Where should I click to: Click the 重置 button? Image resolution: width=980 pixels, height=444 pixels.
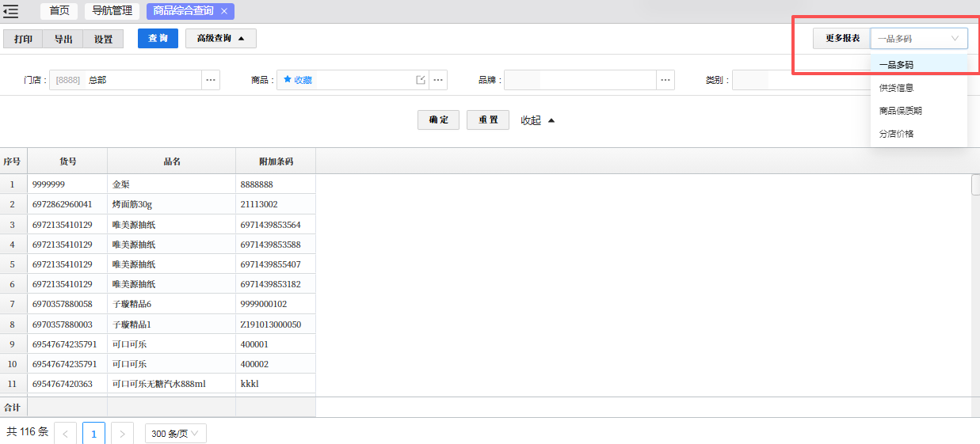pyautogui.click(x=488, y=120)
